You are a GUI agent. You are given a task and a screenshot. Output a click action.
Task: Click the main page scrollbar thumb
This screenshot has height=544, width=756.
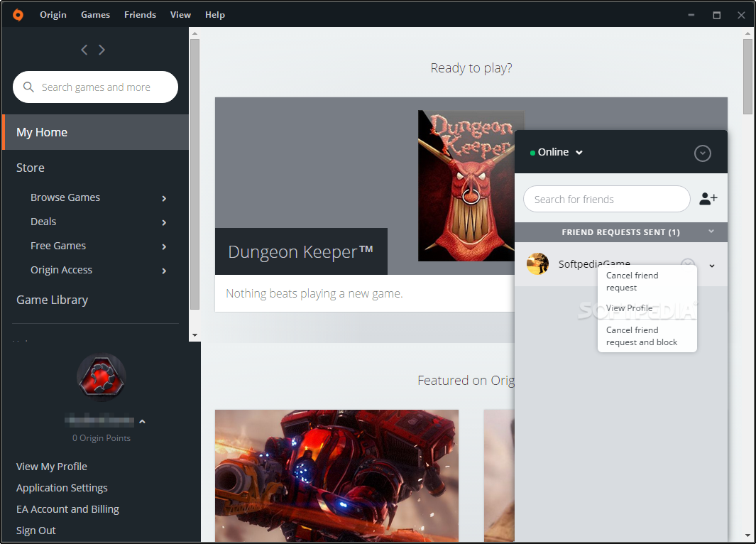[747, 77]
